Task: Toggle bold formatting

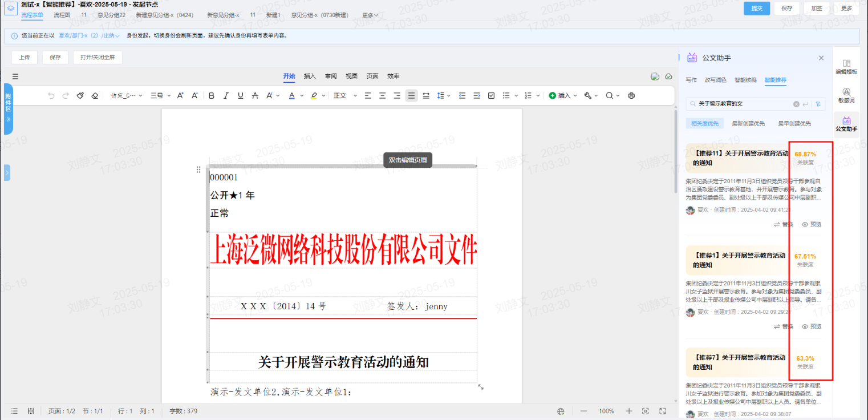Action: tap(212, 95)
